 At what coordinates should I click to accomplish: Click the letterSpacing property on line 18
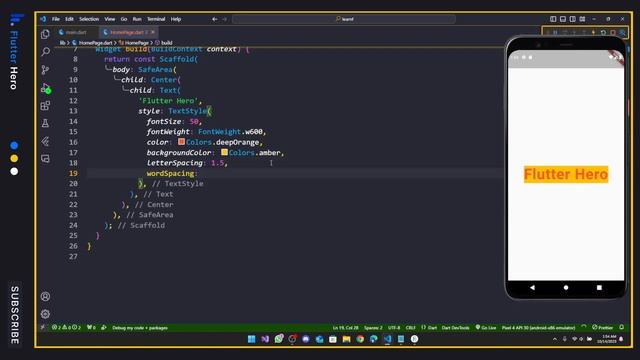[x=175, y=163]
